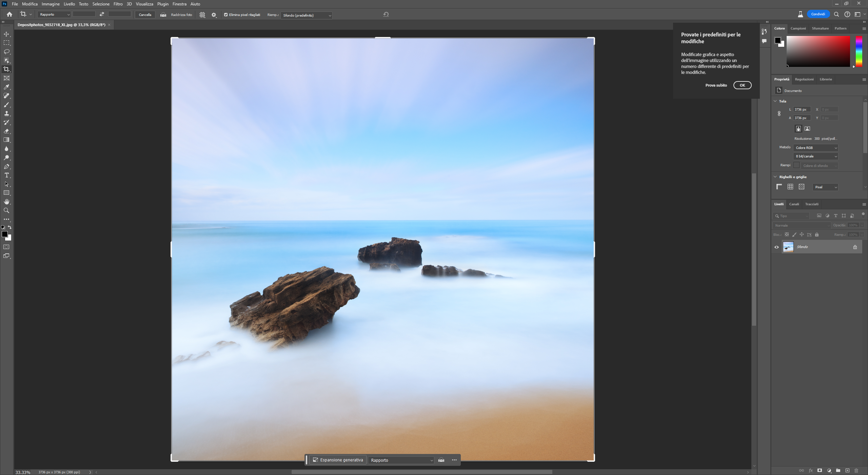Toggle the width-height link in Tela section
Screen dimensions: 868x475
[x=779, y=114]
